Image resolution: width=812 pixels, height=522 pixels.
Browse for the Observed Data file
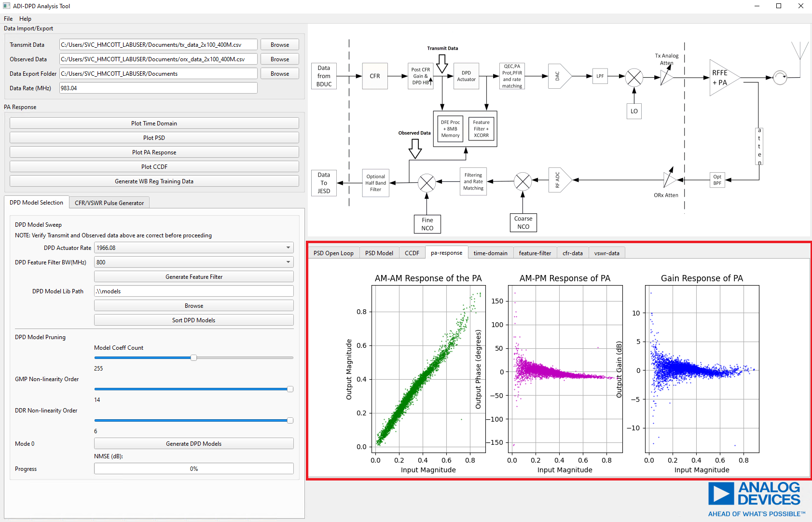[x=279, y=59]
